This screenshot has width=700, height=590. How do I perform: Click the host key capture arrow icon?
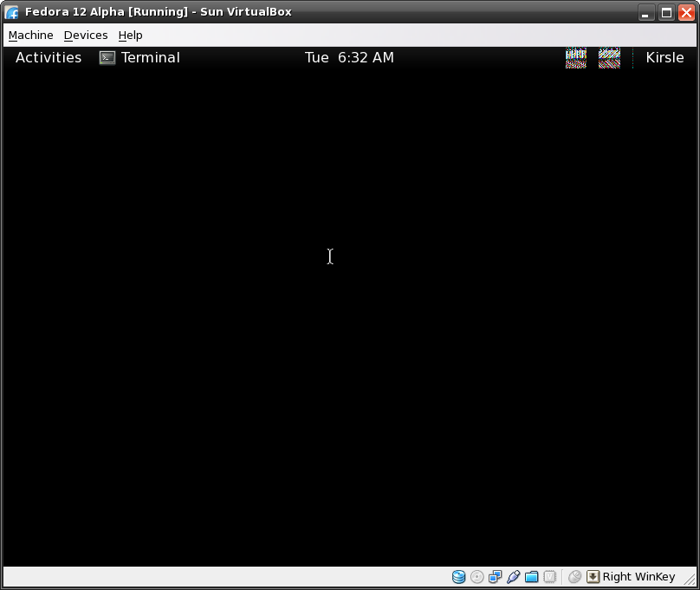pyautogui.click(x=593, y=577)
